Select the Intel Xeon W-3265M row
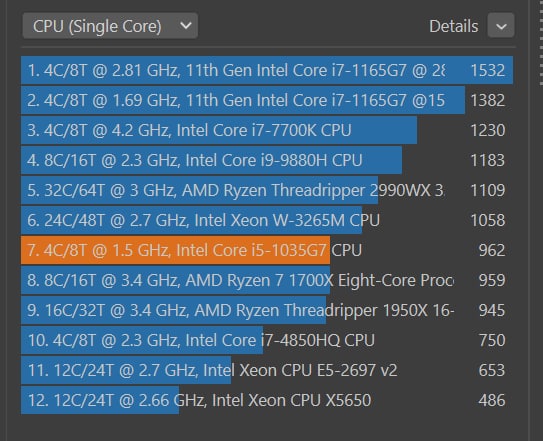 click(267, 220)
